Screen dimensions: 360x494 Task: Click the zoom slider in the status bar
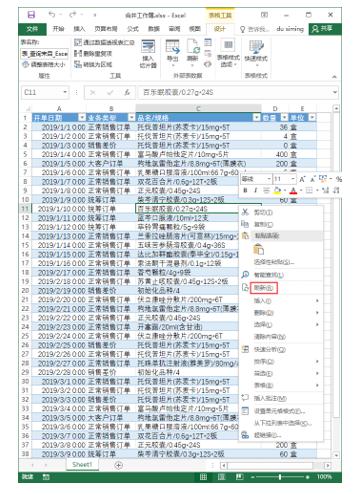point(280,477)
